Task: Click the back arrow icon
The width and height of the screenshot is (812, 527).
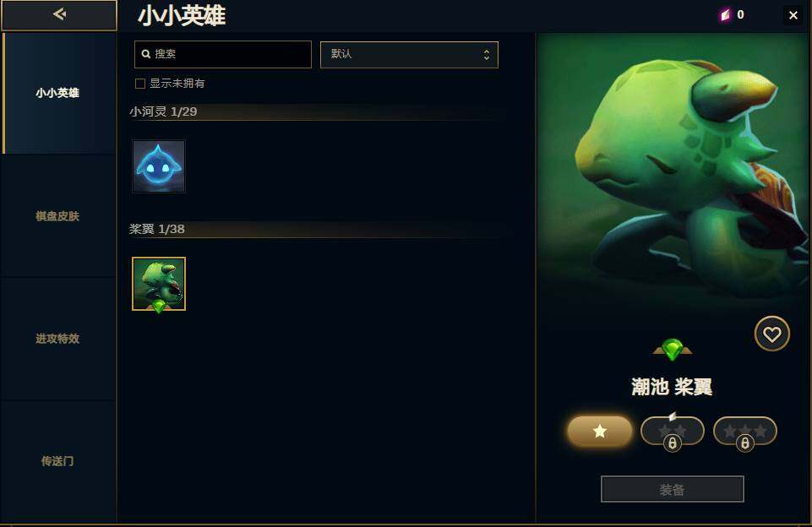Action: (59, 14)
